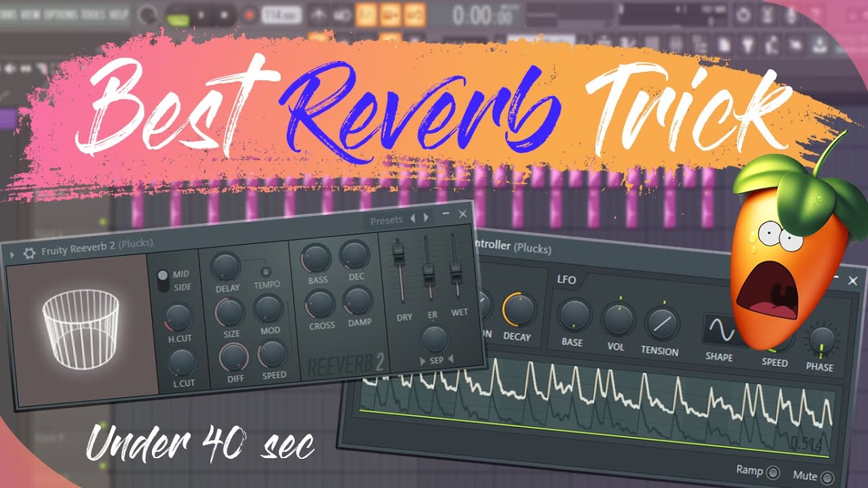Enable the Ramp option
The width and height of the screenshot is (868, 488).
(x=772, y=472)
